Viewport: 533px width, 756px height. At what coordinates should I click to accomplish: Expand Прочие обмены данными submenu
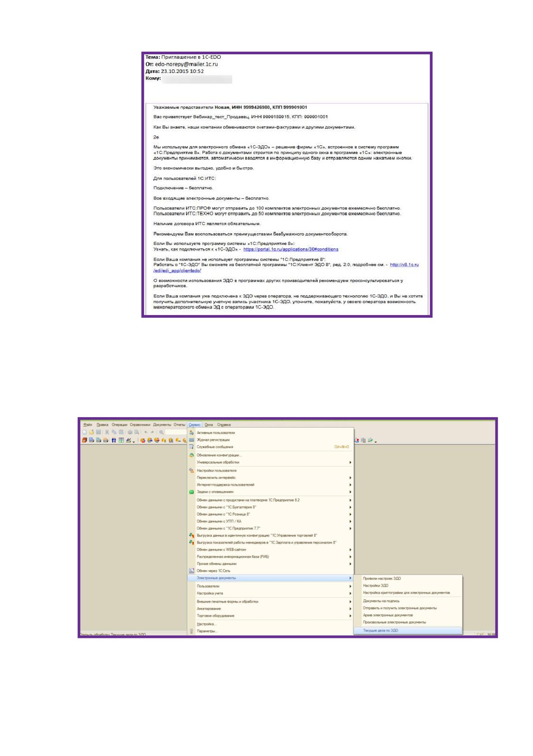[x=271, y=563]
